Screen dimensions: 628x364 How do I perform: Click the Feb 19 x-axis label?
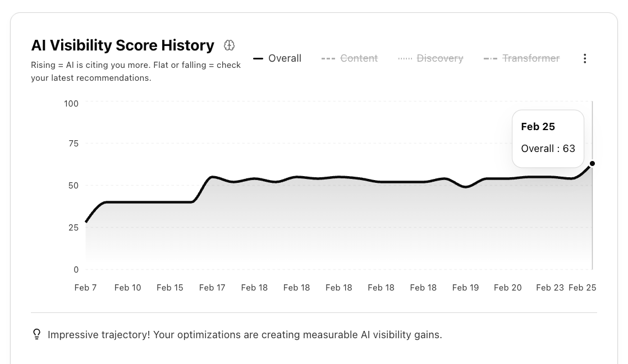click(x=465, y=288)
